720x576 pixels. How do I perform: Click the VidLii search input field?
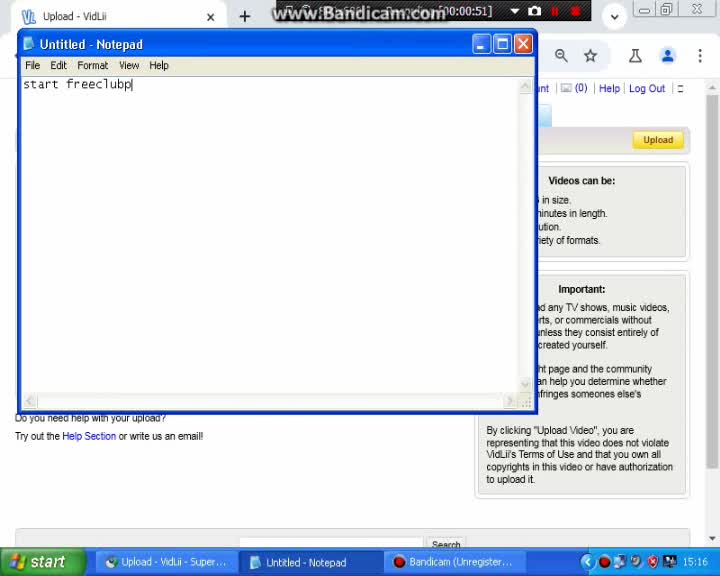pos(331,543)
